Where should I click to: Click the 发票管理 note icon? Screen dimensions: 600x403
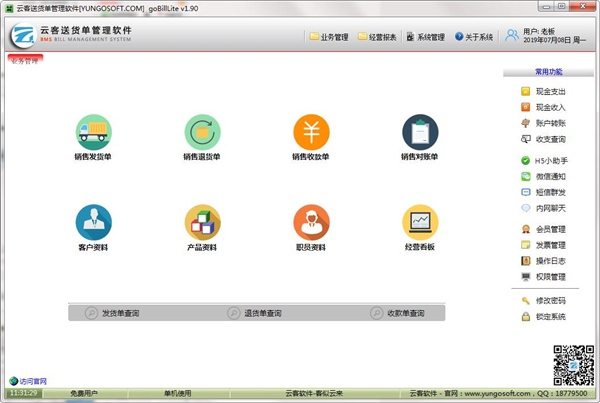pos(526,245)
